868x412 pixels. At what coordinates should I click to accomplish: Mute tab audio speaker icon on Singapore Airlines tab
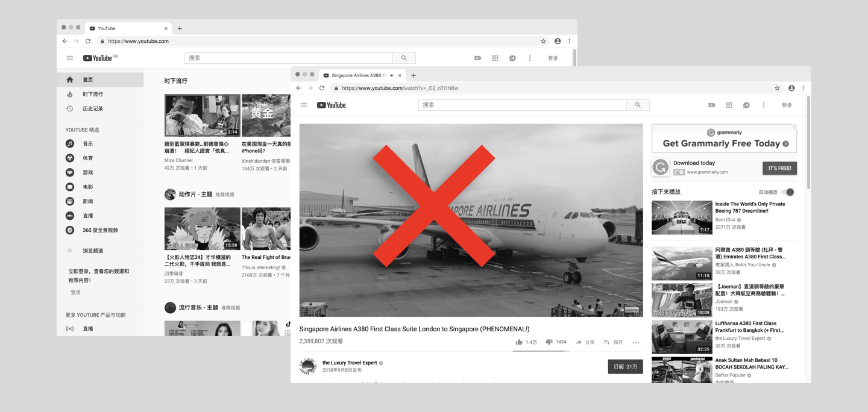[x=392, y=75]
